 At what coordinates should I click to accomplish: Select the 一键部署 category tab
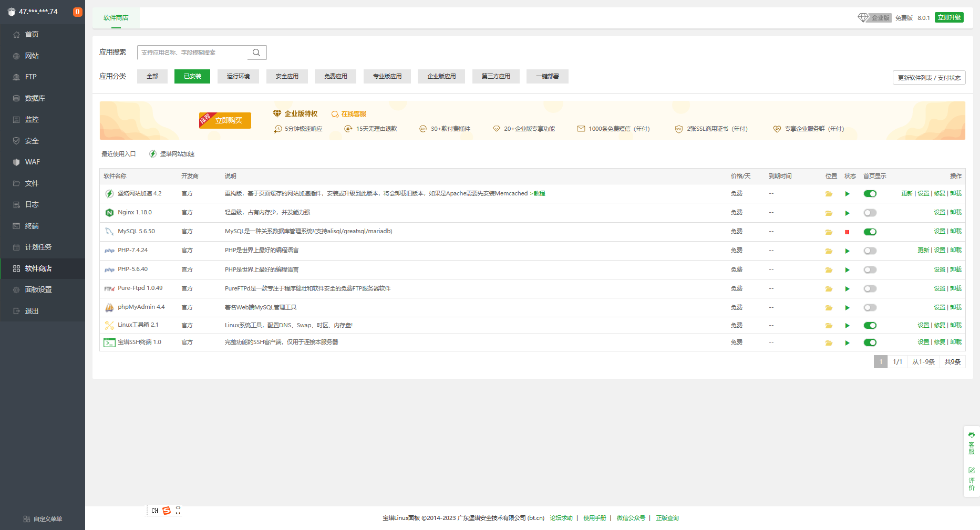pyautogui.click(x=548, y=76)
